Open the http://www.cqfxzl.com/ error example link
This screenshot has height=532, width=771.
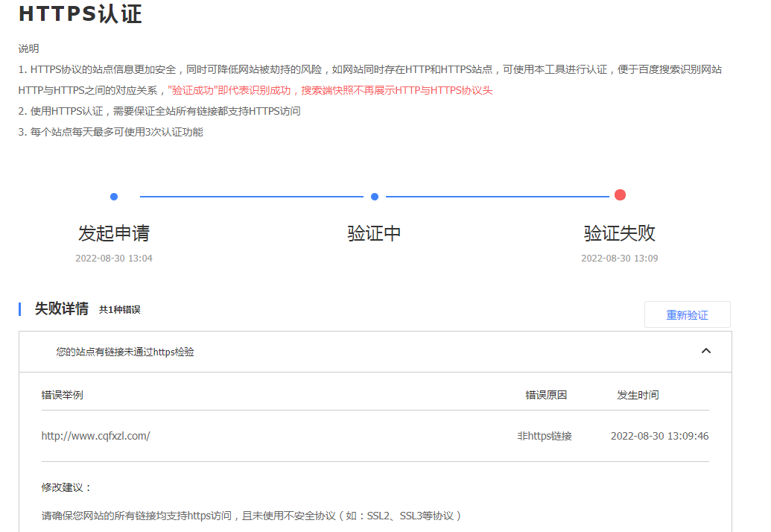95,436
